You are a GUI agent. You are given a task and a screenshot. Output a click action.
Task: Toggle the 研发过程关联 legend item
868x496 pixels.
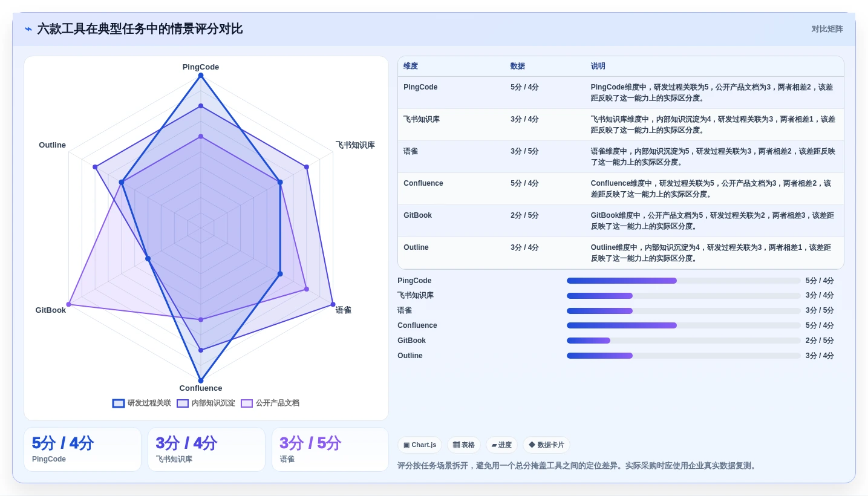(142, 403)
